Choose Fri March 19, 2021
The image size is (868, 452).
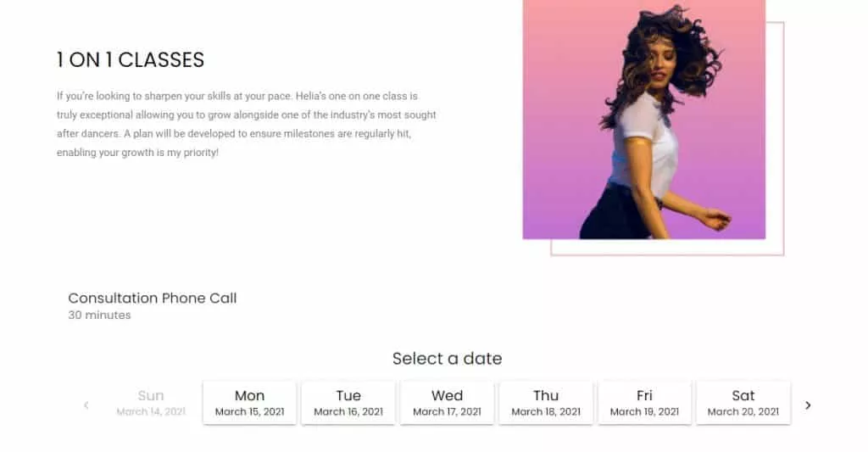click(644, 403)
